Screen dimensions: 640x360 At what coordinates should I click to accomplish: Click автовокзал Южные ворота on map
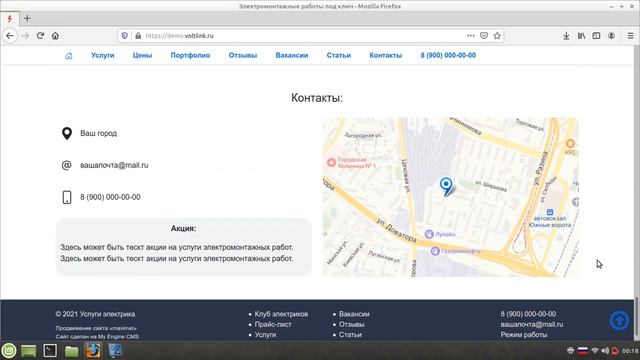(550, 219)
